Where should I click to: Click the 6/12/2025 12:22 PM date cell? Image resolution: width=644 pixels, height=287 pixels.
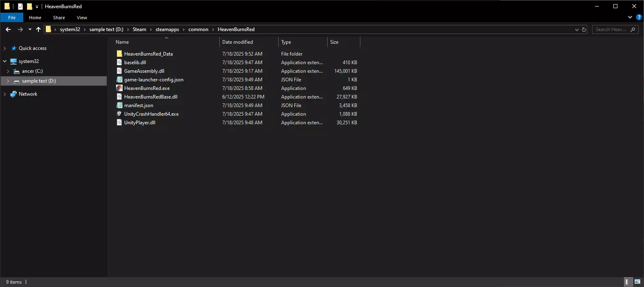(243, 96)
